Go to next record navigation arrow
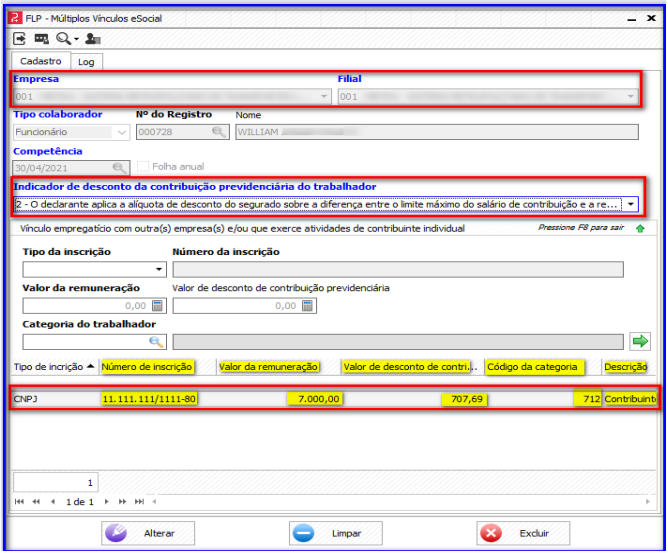Viewport: 668px width, 553px height. pyautogui.click(x=107, y=502)
